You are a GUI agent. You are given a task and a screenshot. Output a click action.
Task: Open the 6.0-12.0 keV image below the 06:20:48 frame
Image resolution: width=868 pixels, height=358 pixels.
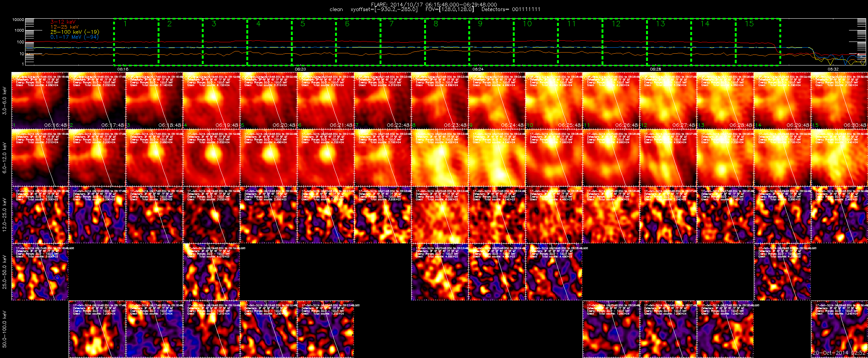pyautogui.click(x=268, y=157)
